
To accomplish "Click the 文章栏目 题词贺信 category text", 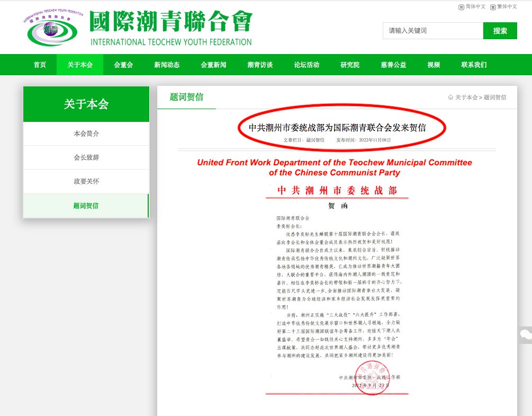I will 304,140.
